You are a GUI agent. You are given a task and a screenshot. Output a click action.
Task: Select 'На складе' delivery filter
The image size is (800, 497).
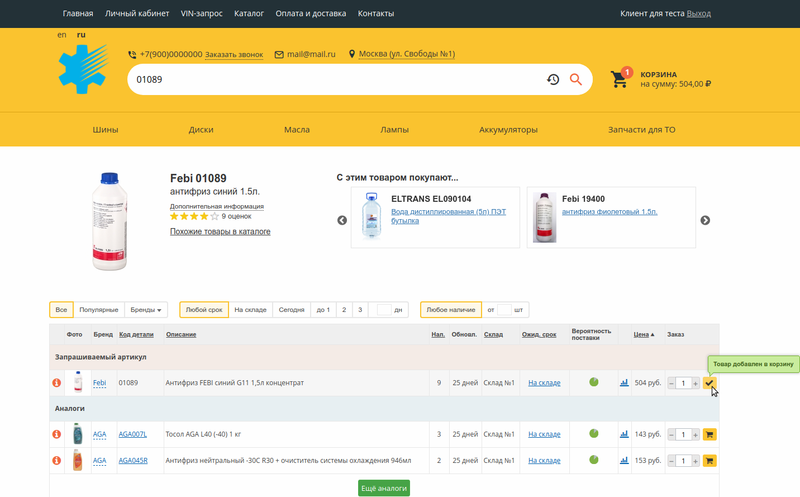tap(251, 310)
